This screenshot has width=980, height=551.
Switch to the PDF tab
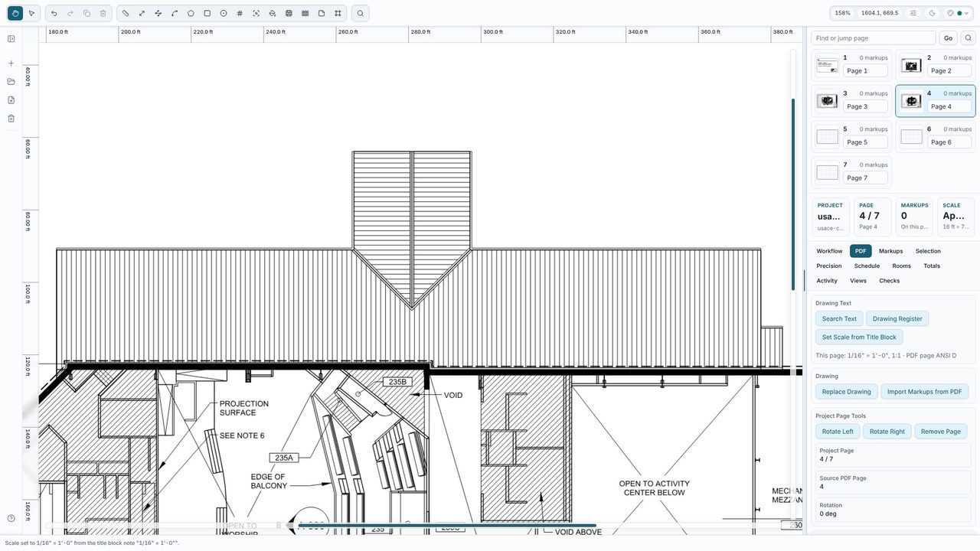(861, 251)
